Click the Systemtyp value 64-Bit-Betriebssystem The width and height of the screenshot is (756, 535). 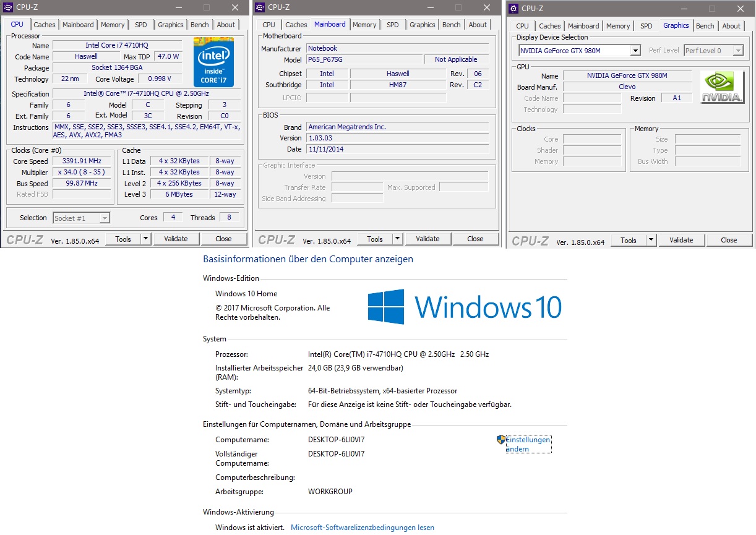(383, 391)
